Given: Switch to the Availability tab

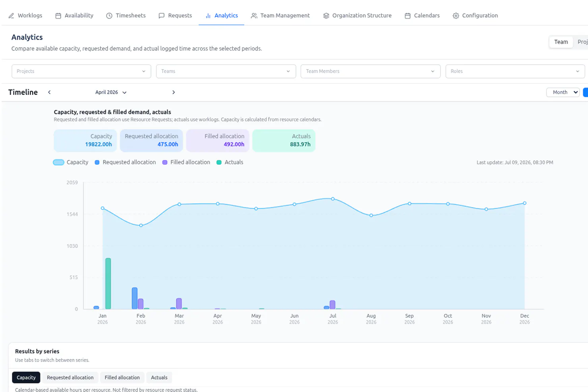Looking at the screenshot, I should [x=74, y=15].
